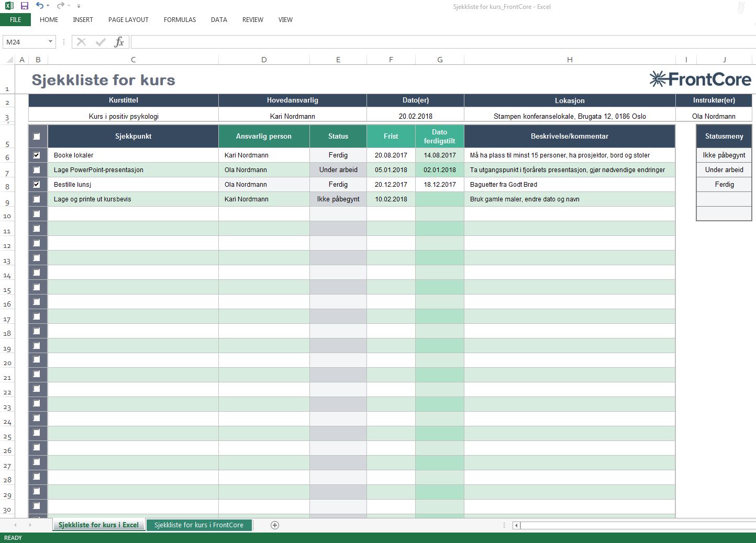The image size is (756, 543).
Task: Add a new sheet with plus icon
Action: [x=275, y=525]
